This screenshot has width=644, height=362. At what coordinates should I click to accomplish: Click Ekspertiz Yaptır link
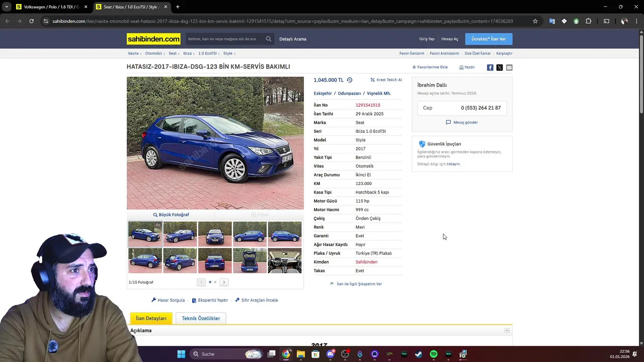[210, 300]
